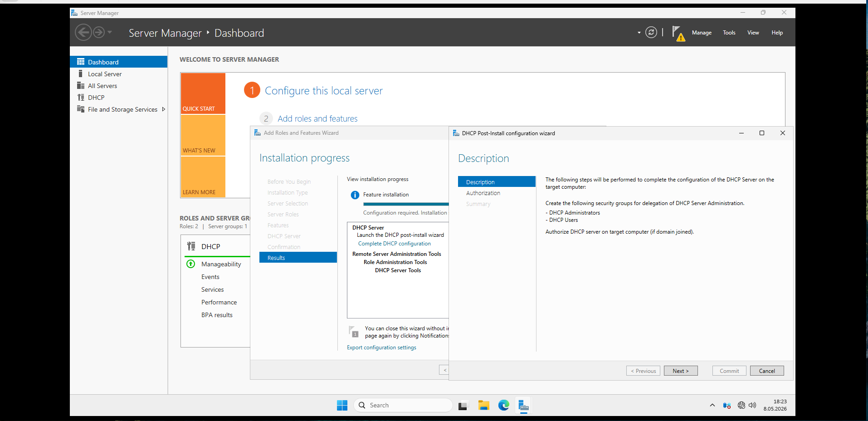The image size is (868, 421).
Task: Maximize the DHCP Post-Install wizard window
Action: pyautogui.click(x=762, y=133)
